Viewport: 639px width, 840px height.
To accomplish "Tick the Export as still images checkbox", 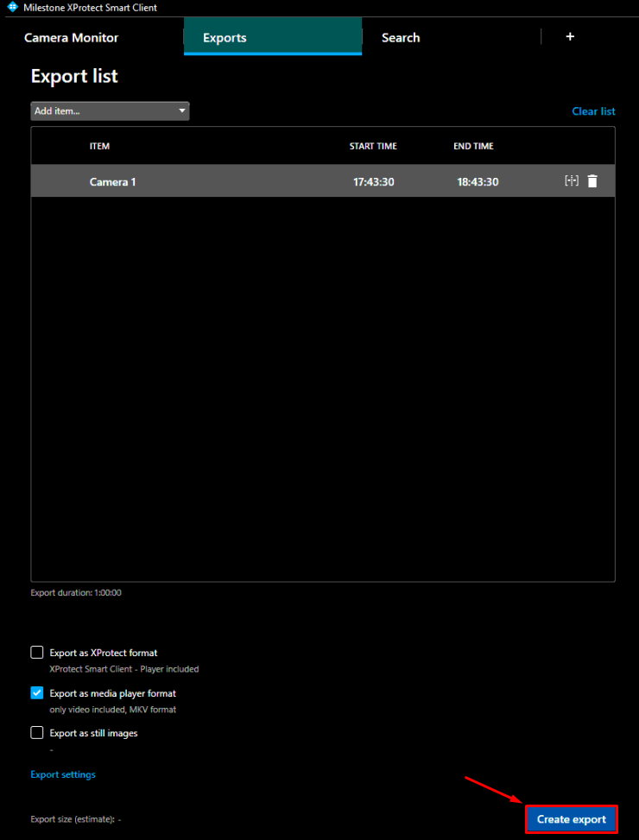I will tap(37, 733).
